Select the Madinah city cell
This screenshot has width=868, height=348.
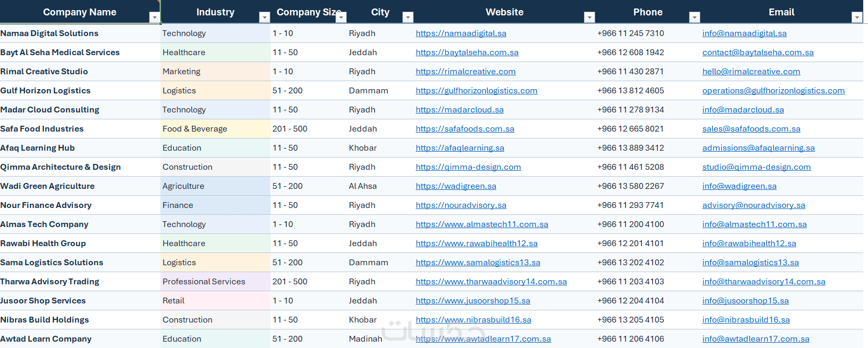pos(380,339)
